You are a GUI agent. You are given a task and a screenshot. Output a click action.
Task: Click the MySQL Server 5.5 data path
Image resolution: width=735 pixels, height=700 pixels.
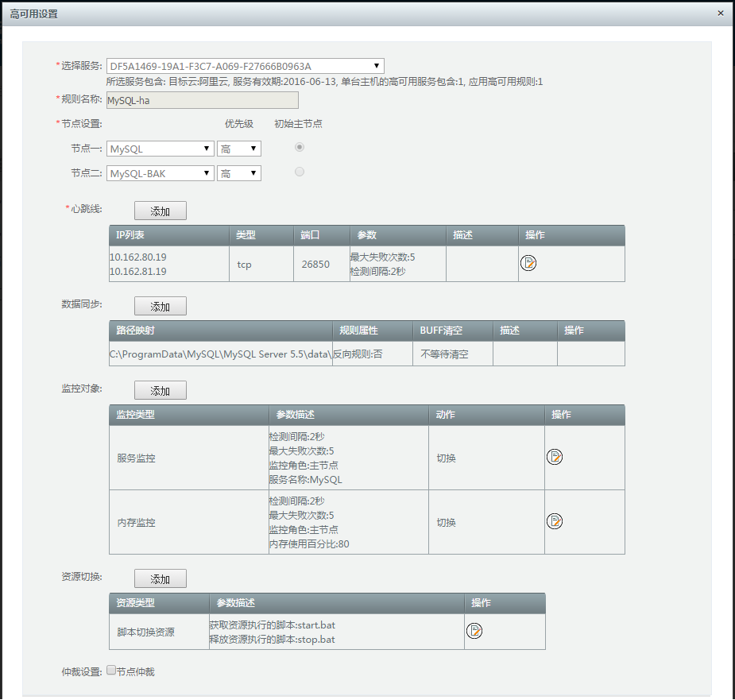tap(220, 354)
